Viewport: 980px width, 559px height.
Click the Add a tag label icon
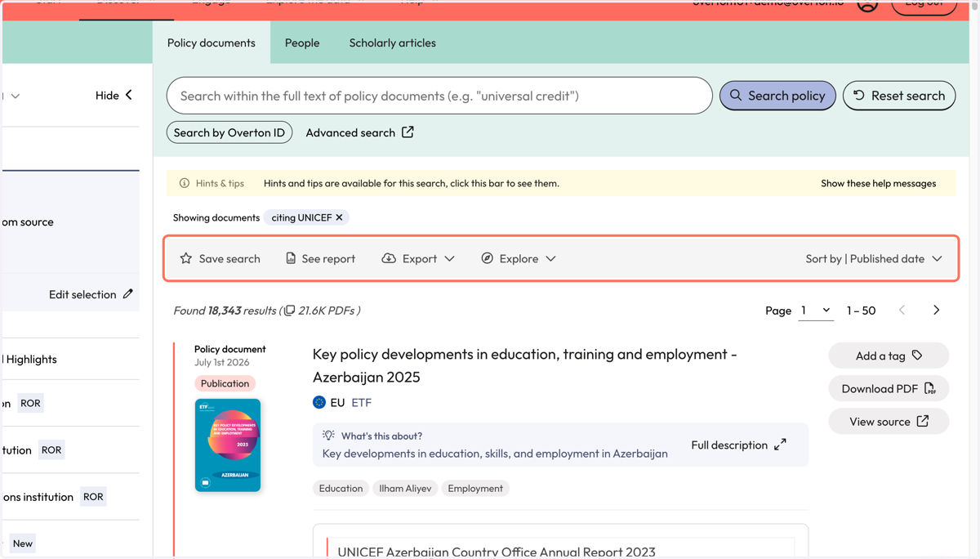(x=917, y=356)
